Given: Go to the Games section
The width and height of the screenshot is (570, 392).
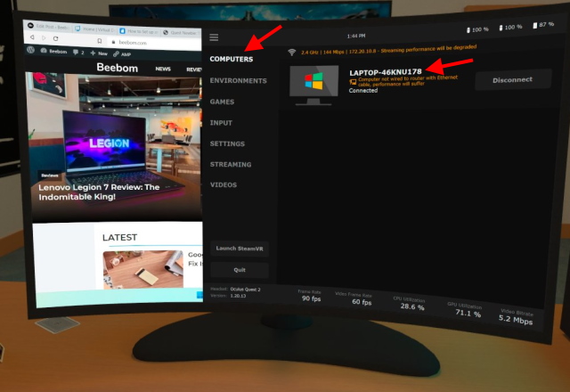Looking at the screenshot, I should [x=222, y=102].
